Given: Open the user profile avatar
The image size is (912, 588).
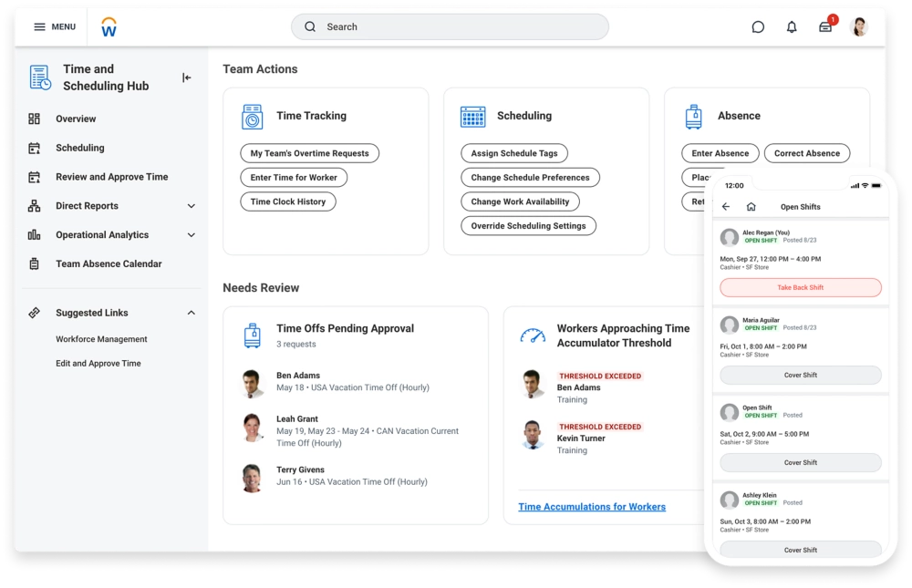Looking at the screenshot, I should click(x=859, y=27).
